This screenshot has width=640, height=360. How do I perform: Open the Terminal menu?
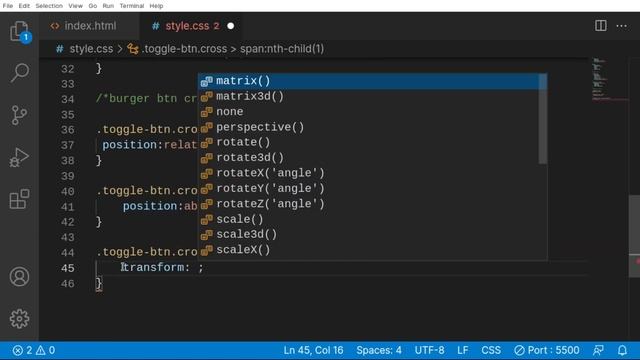point(132,6)
